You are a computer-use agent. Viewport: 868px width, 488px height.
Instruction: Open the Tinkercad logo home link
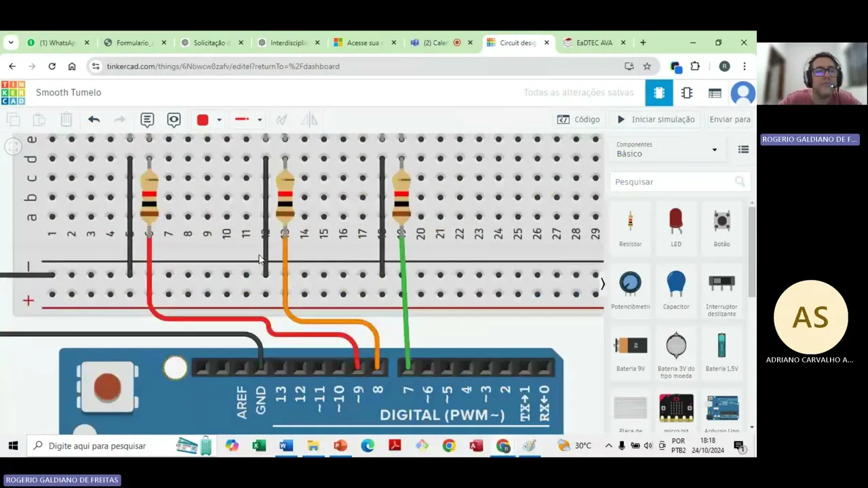point(13,93)
